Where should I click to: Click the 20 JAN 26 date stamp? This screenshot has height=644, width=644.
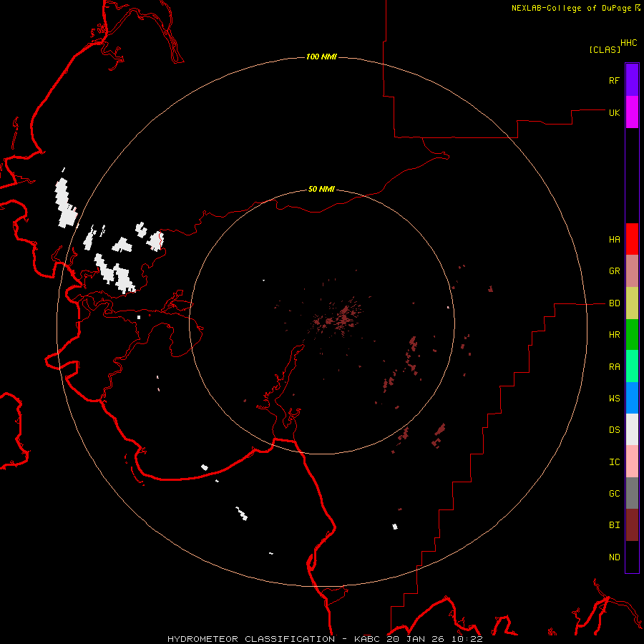pos(415,639)
